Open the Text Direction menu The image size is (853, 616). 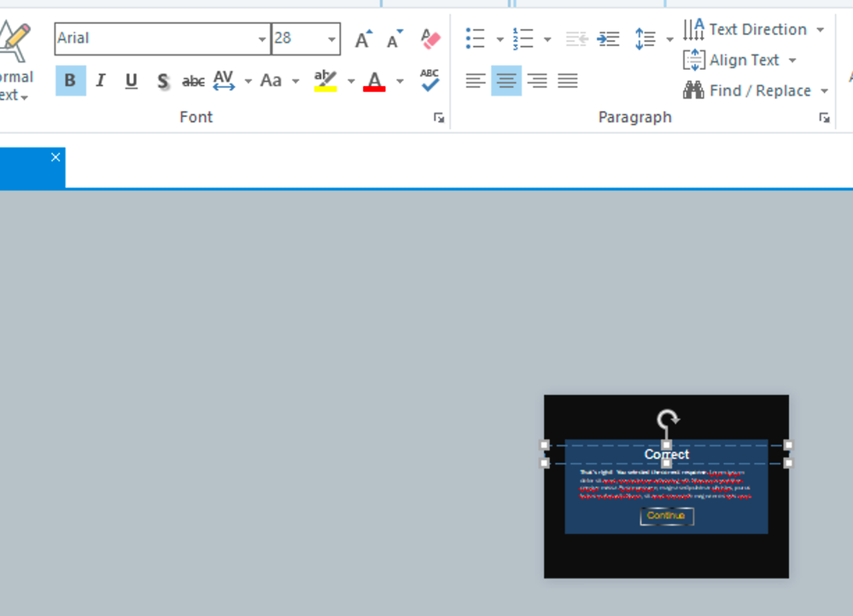point(754,29)
